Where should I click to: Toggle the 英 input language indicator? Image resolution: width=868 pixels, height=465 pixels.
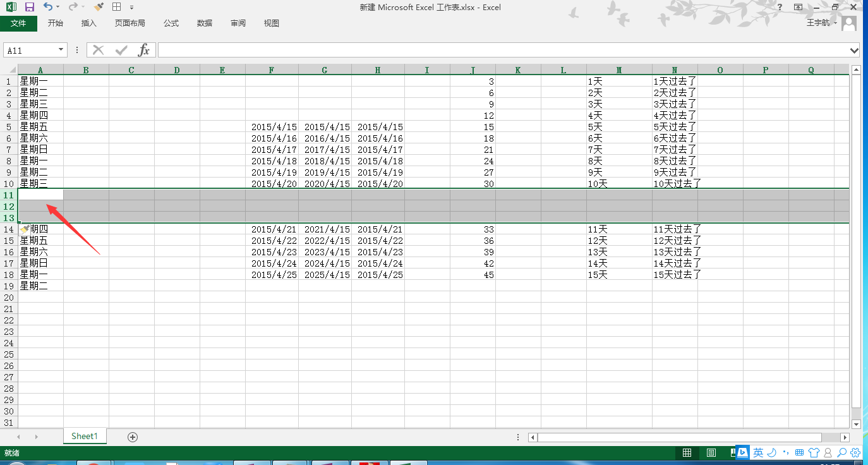759,453
